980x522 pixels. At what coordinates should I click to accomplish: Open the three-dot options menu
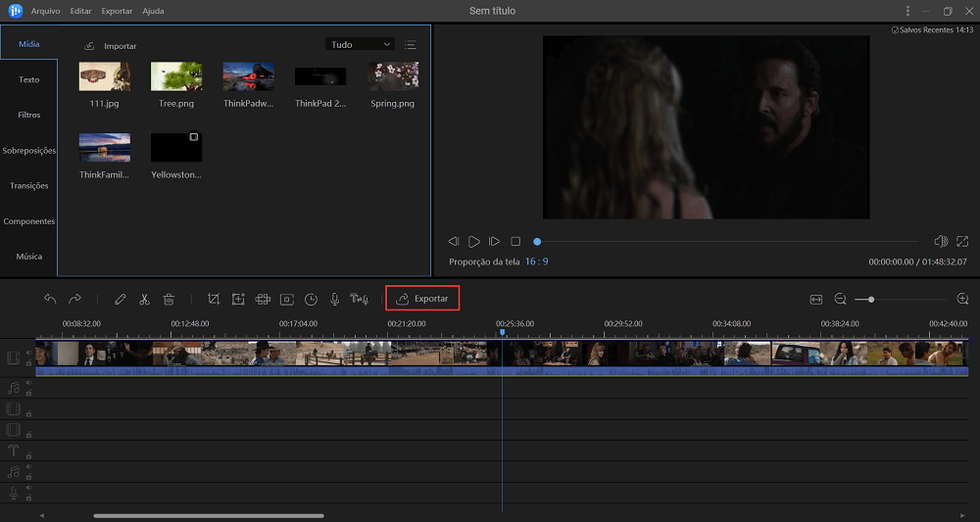(x=907, y=11)
